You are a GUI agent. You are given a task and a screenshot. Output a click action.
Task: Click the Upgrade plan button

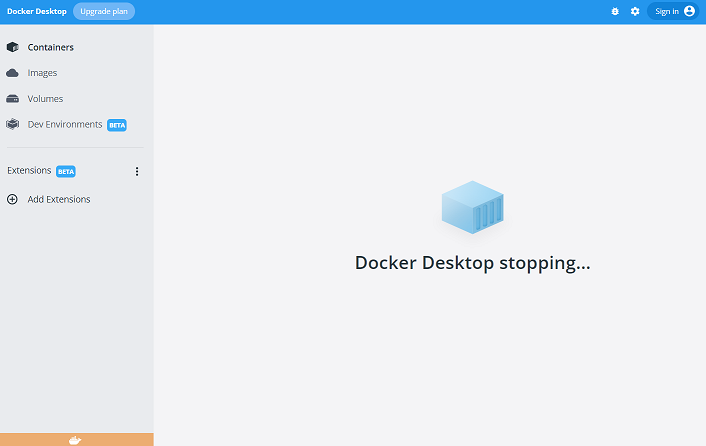click(x=104, y=11)
